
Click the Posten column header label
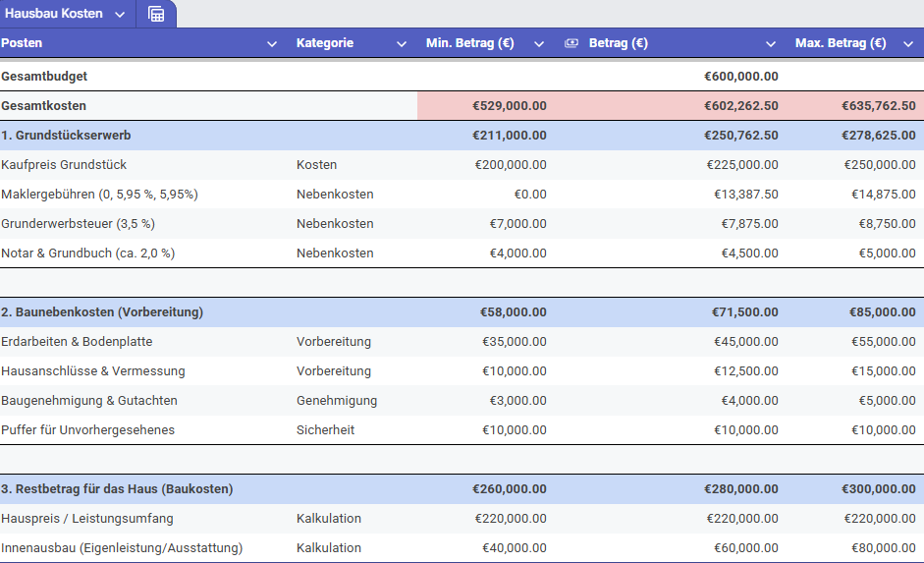tap(23, 43)
